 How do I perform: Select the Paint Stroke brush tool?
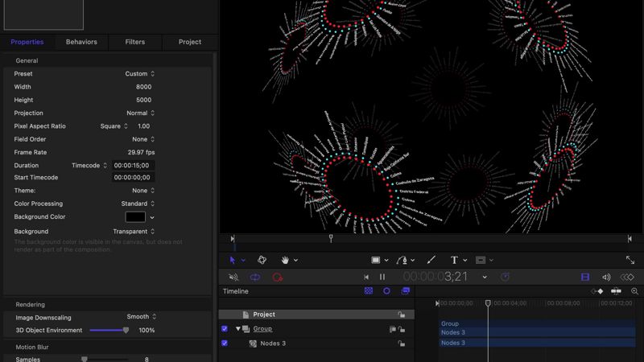pos(431,260)
